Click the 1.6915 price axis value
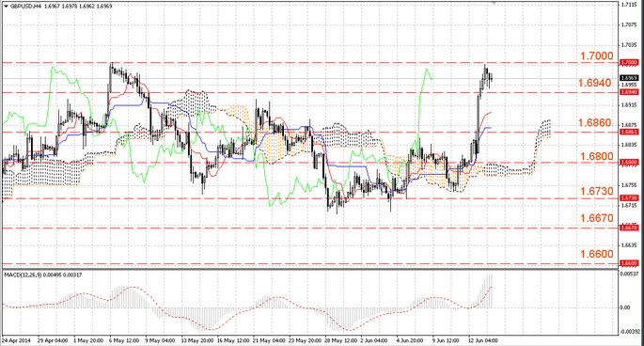 [629, 105]
